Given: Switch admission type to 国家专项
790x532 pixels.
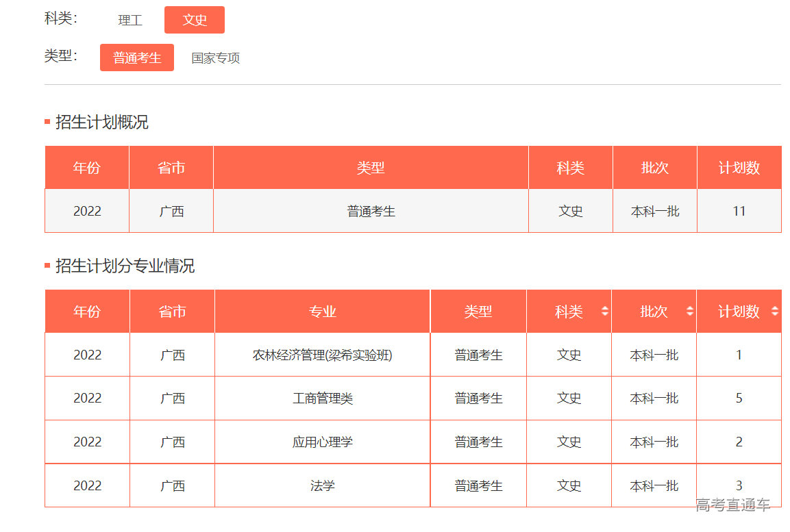Looking at the screenshot, I should tap(215, 58).
